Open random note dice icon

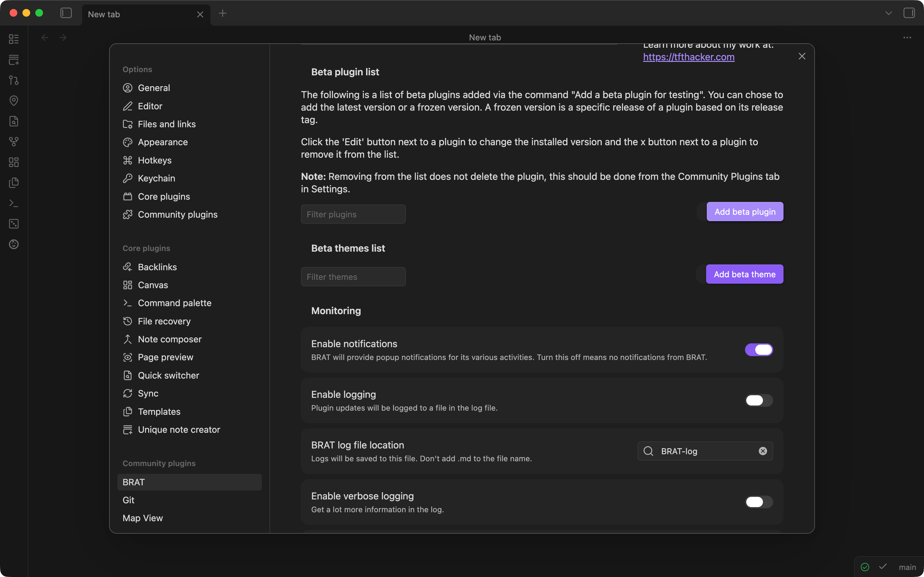[14, 224]
